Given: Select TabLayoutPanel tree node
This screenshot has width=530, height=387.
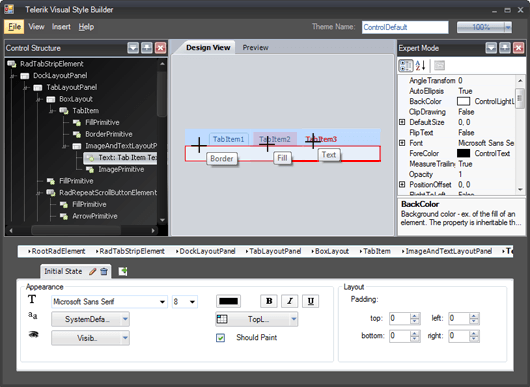Looking at the screenshot, I should [x=71, y=88].
